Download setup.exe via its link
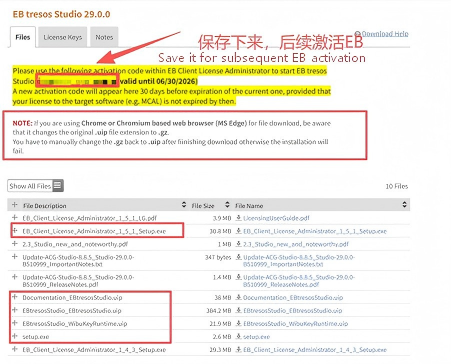 [x=256, y=337]
